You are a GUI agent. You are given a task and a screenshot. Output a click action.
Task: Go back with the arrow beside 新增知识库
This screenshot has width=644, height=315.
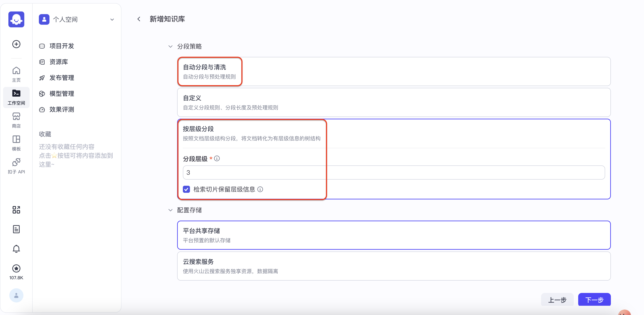coord(139,19)
